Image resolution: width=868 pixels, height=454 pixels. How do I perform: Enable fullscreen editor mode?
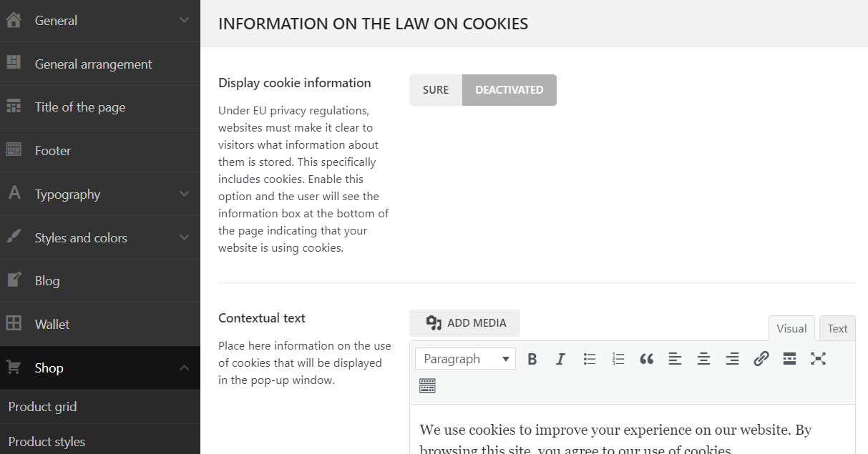pos(818,359)
